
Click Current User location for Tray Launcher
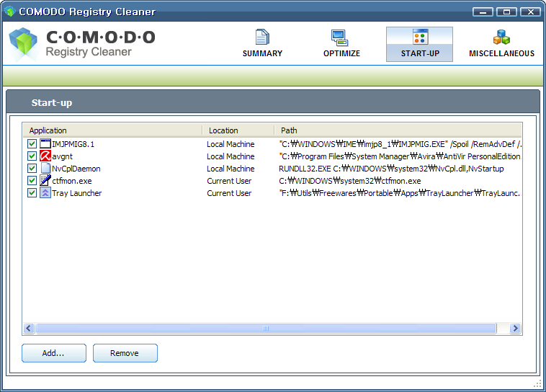[x=229, y=193]
